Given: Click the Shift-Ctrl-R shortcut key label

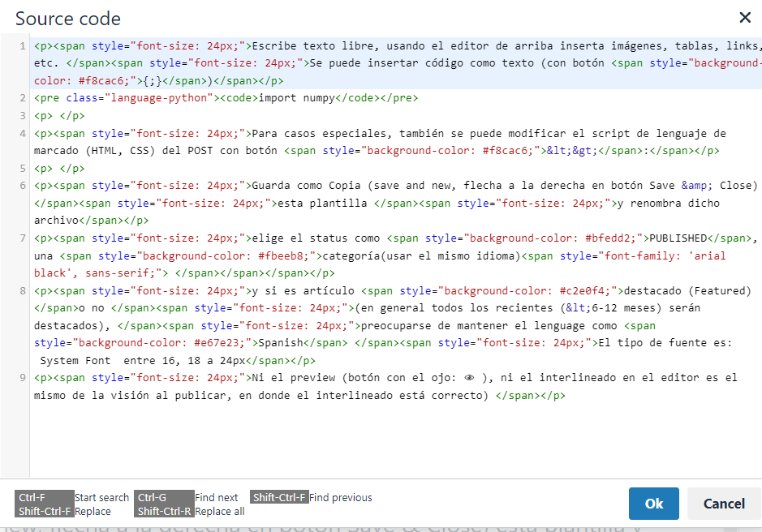Looking at the screenshot, I should [164, 511].
